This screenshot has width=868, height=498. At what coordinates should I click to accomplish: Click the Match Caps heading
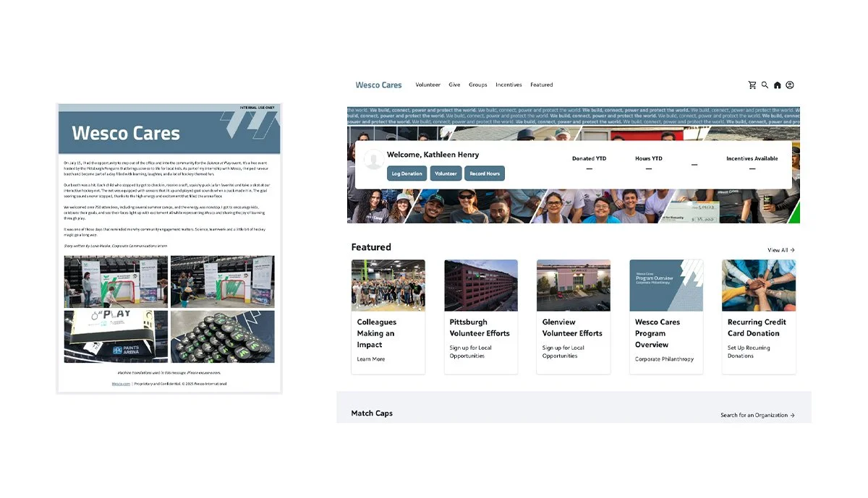(372, 413)
